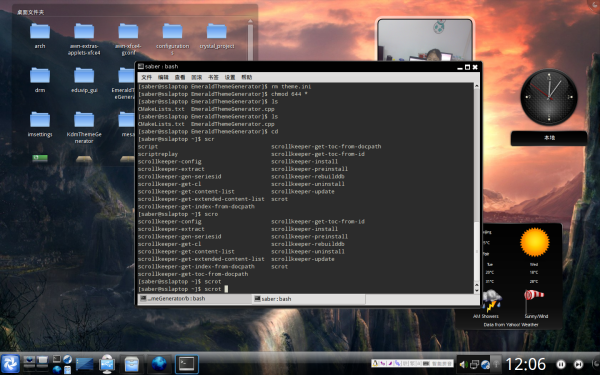Click the terminal cursor on last scrot prompt
Viewport: 600px width, 375px height.
tap(226, 289)
